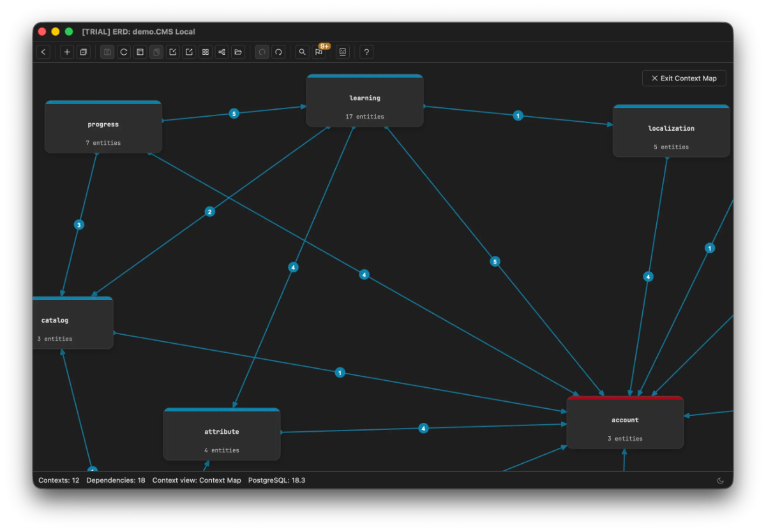Click 'PostgreSQL: 18.3' status text
Image resolution: width=766 pixels, height=532 pixels.
point(276,480)
